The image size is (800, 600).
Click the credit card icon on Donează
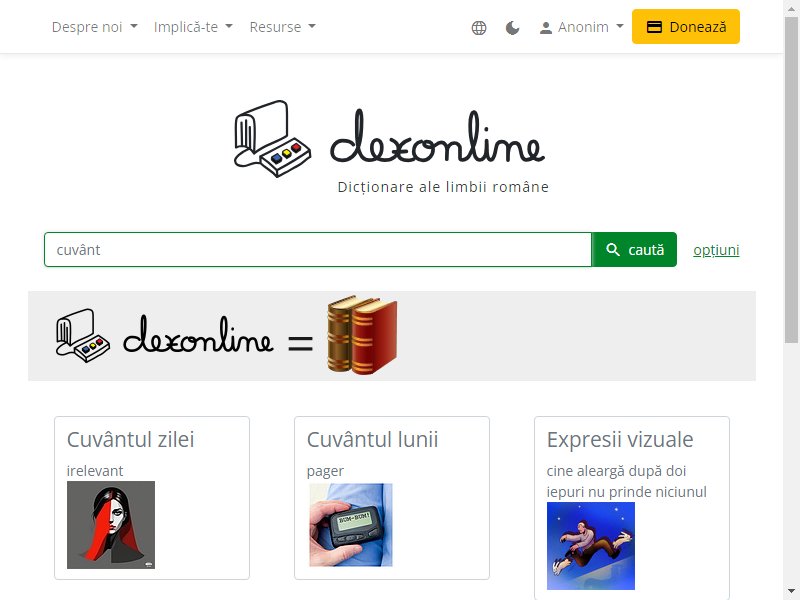[x=654, y=27]
